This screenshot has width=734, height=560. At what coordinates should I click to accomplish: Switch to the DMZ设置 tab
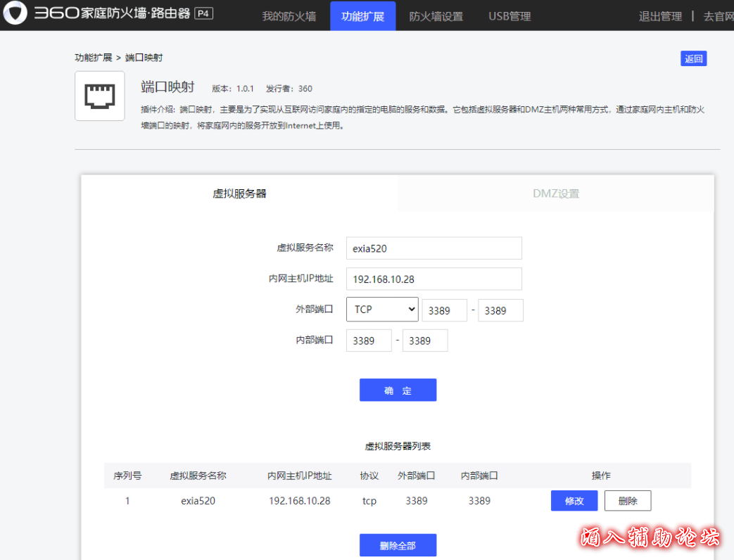click(555, 193)
